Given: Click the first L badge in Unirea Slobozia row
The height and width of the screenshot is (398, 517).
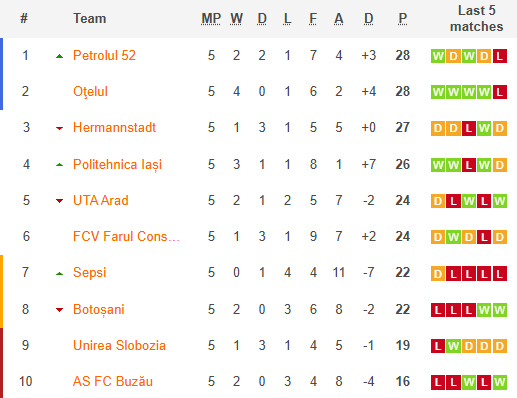Looking at the screenshot, I should coord(438,346).
